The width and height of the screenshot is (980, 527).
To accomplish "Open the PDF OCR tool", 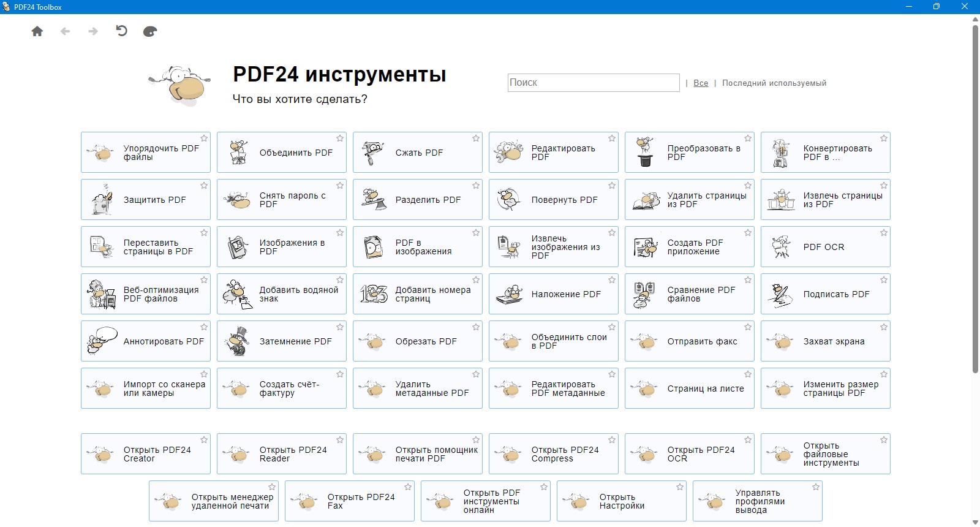I will point(826,247).
